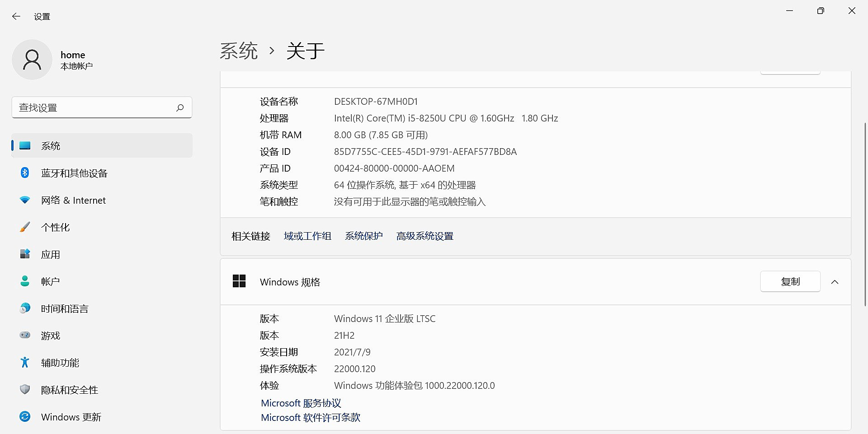Open 系统 settings category
This screenshot has height=434, width=868.
point(102,145)
